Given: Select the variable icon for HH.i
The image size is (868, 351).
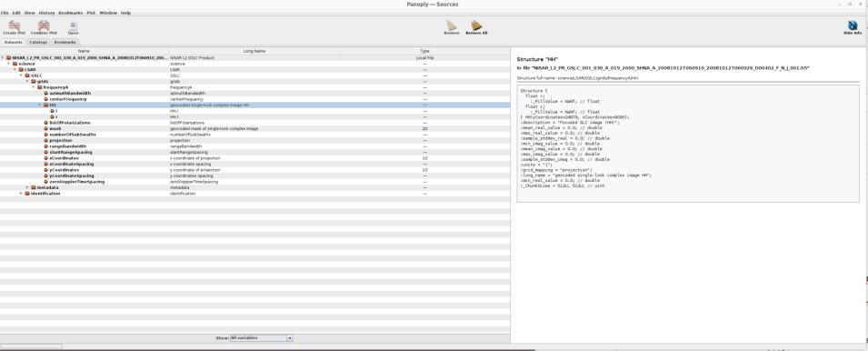Looking at the screenshot, I should coord(53,111).
